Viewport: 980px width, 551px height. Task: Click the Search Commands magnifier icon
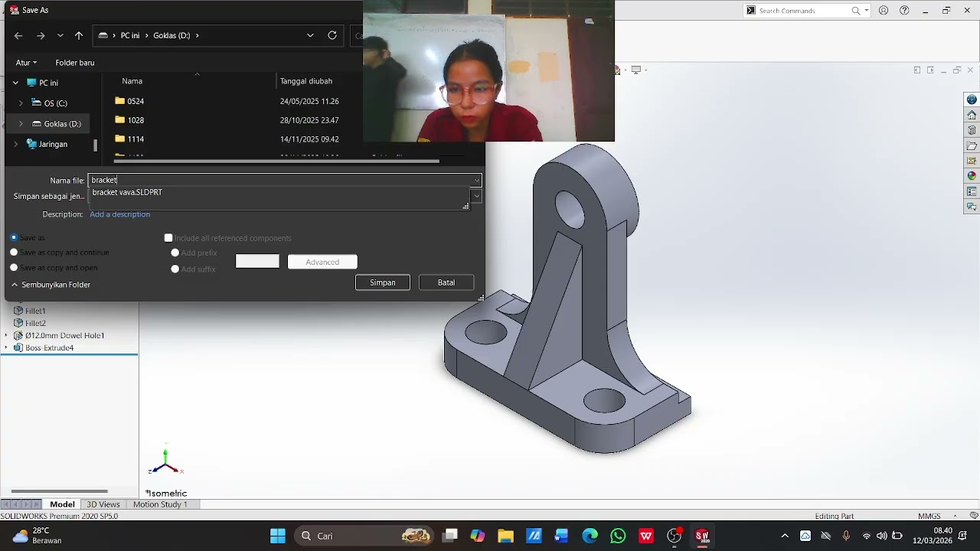(856, 11)
